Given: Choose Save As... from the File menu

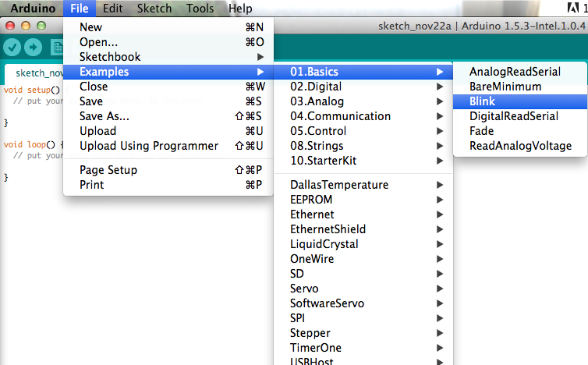Looking at the screenshot, I should point(168,116).
